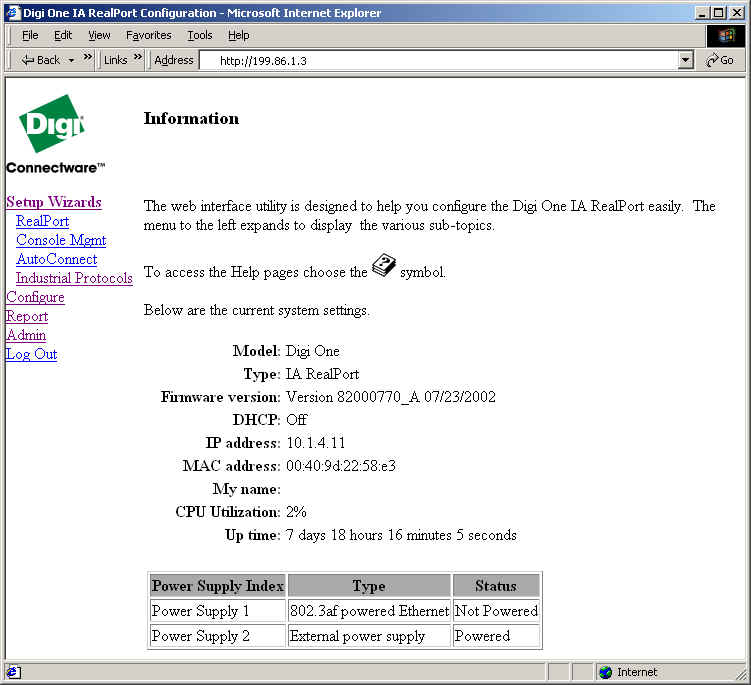Click the address field showing http://199.86.1.3
The image size is (751, 685).
click(440, 60)
